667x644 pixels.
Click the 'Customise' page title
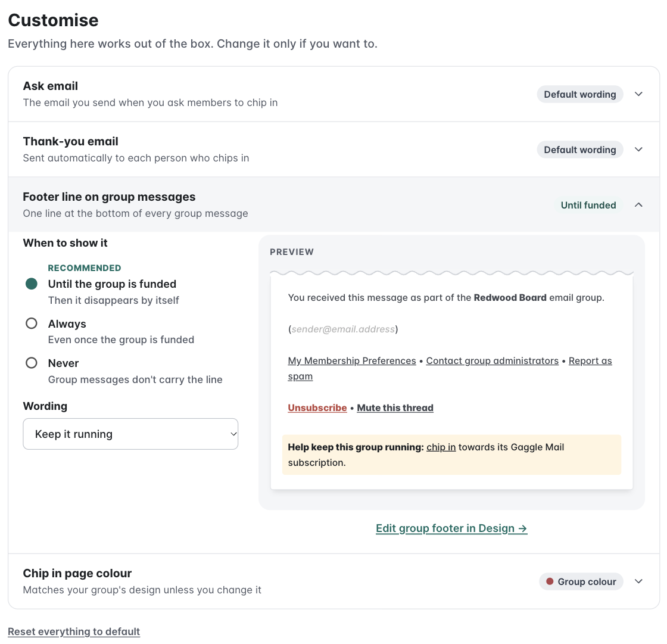point(53,20)
